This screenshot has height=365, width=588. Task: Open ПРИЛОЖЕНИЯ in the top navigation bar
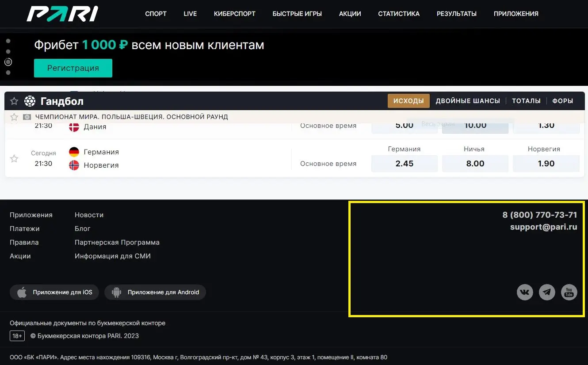point(516,14)
